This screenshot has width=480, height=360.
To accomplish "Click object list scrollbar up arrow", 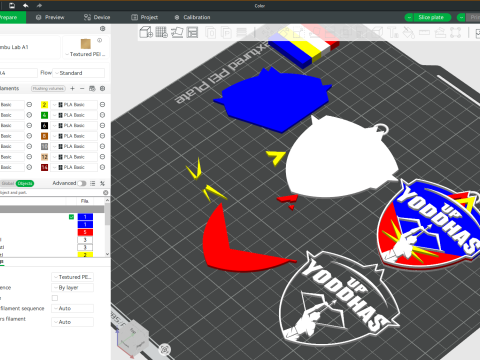I will tap(107, 200).
